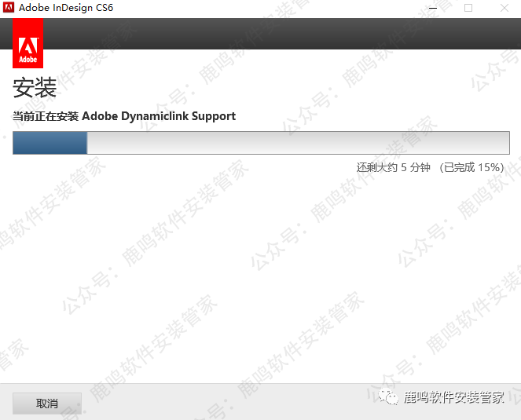Click the blue filled part of the progress bar

(50, 143)
